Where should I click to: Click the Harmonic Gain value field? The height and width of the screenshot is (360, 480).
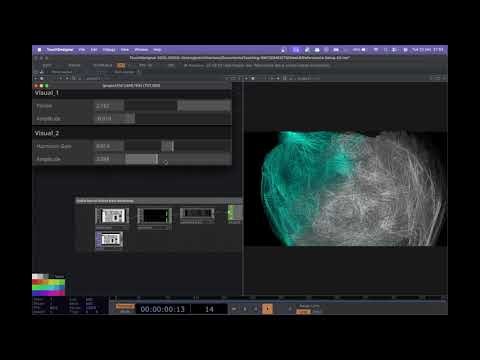(109, 146)
